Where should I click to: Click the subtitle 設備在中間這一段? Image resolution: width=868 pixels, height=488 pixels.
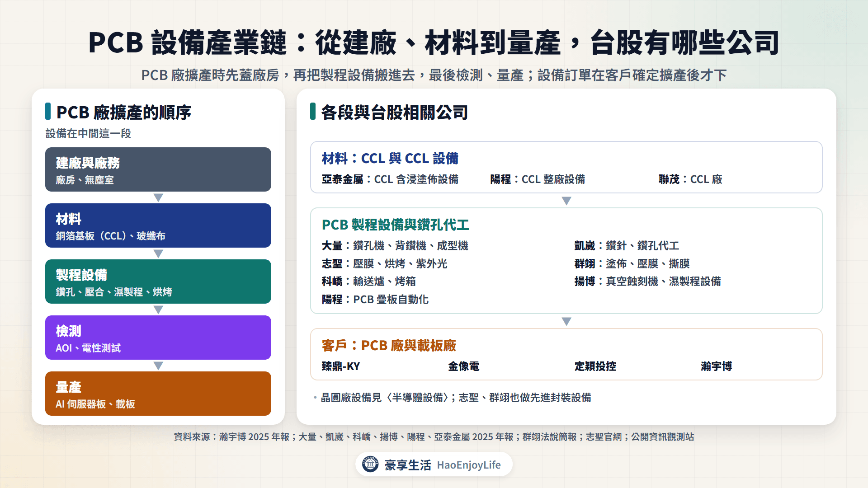[88, 134]
